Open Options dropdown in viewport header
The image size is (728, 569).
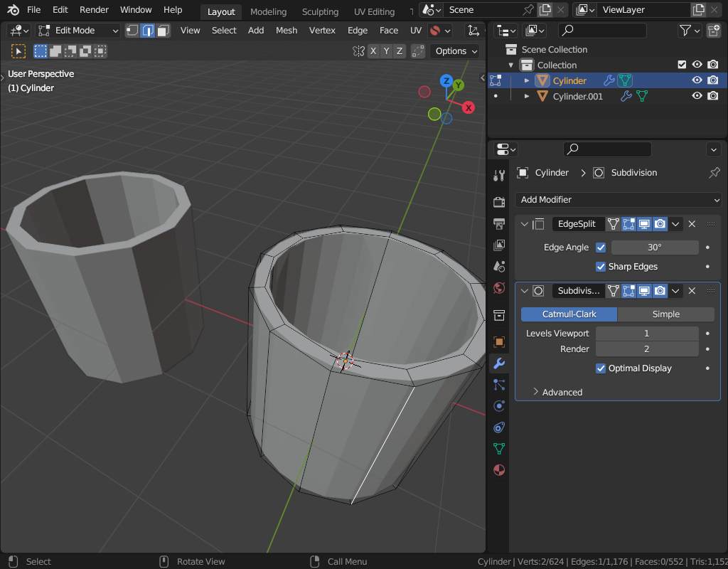[x=456, y=51]
